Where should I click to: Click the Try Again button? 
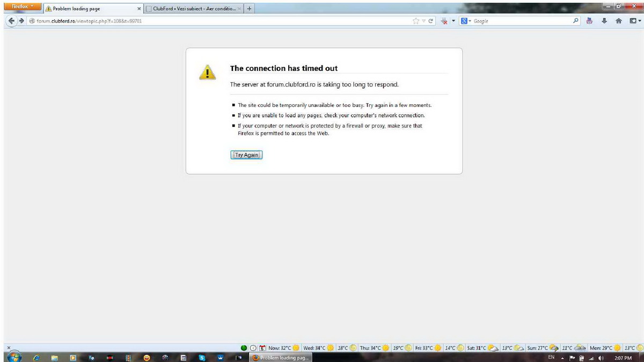(x=246, y=155)
